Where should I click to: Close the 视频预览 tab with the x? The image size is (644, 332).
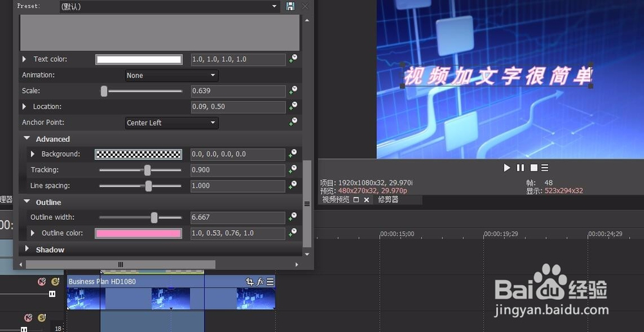(x=366, y=200)
